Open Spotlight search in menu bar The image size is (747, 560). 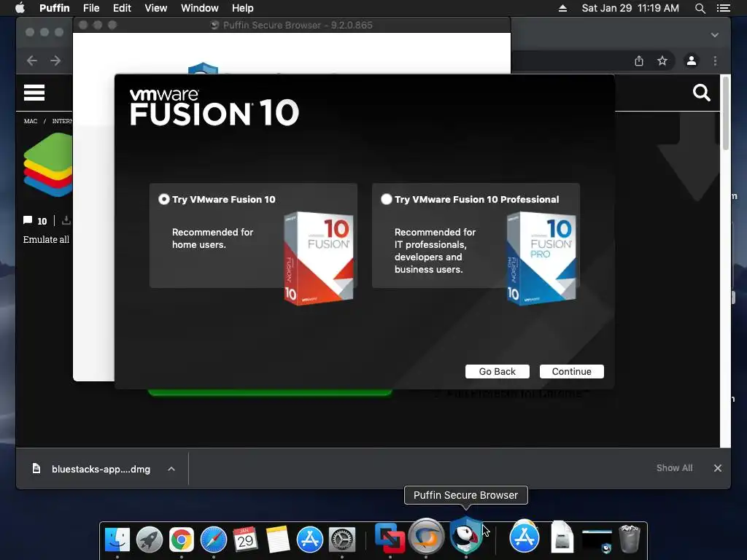tap(700, 8)
